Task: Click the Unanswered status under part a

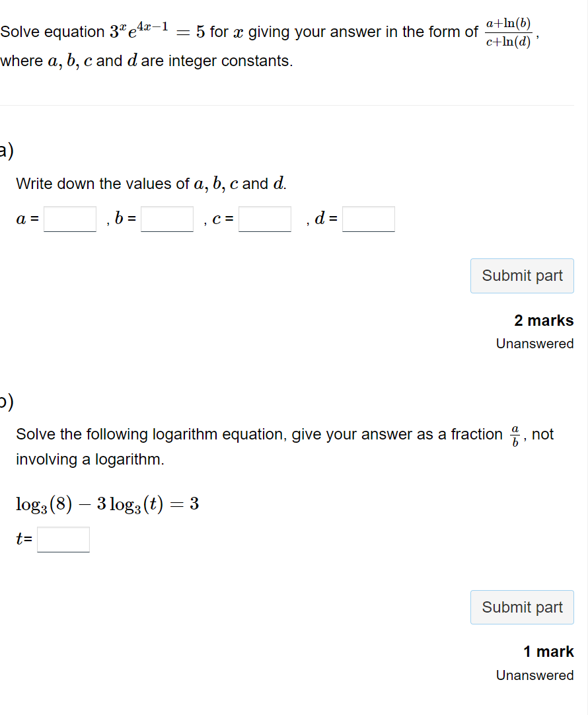Action: pos(534,343)
